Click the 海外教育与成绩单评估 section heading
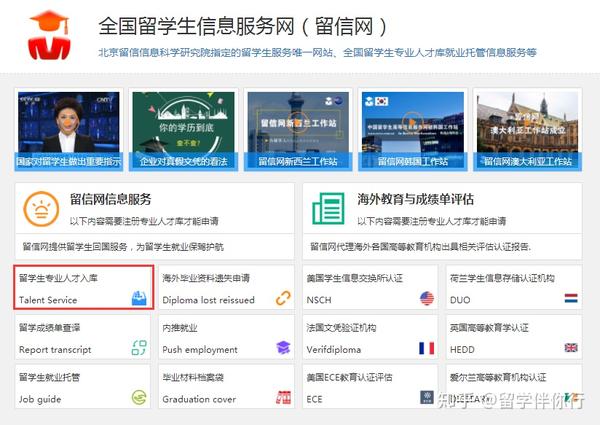Image resolution: width=600 pixels, height=425 pixels. (x=416, y=199)
